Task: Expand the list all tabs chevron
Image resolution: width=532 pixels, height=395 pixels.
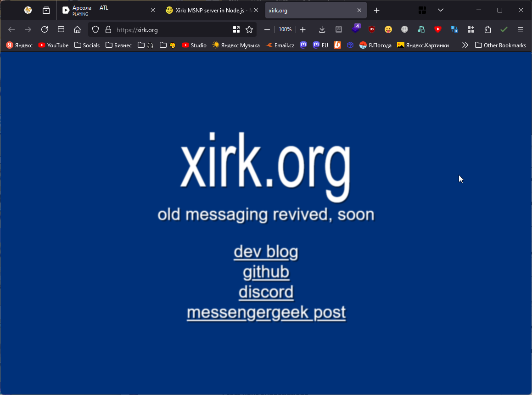Action: click(440, 10)
